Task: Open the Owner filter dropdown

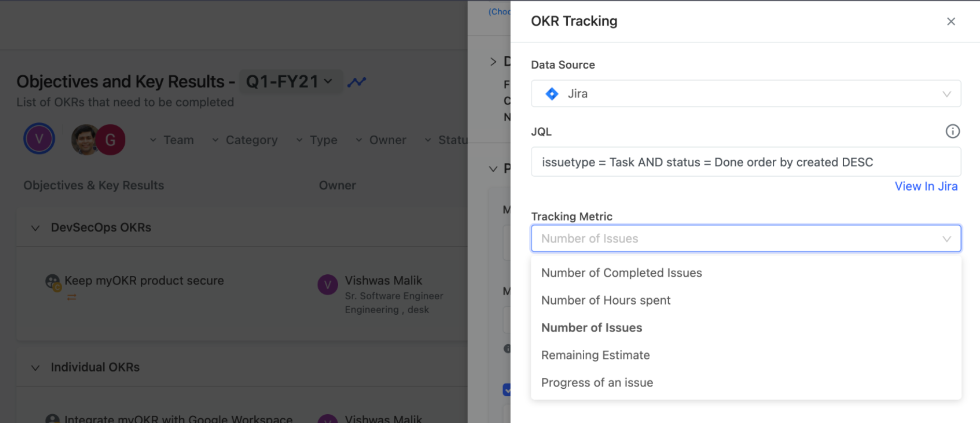Action: point(381,140)
